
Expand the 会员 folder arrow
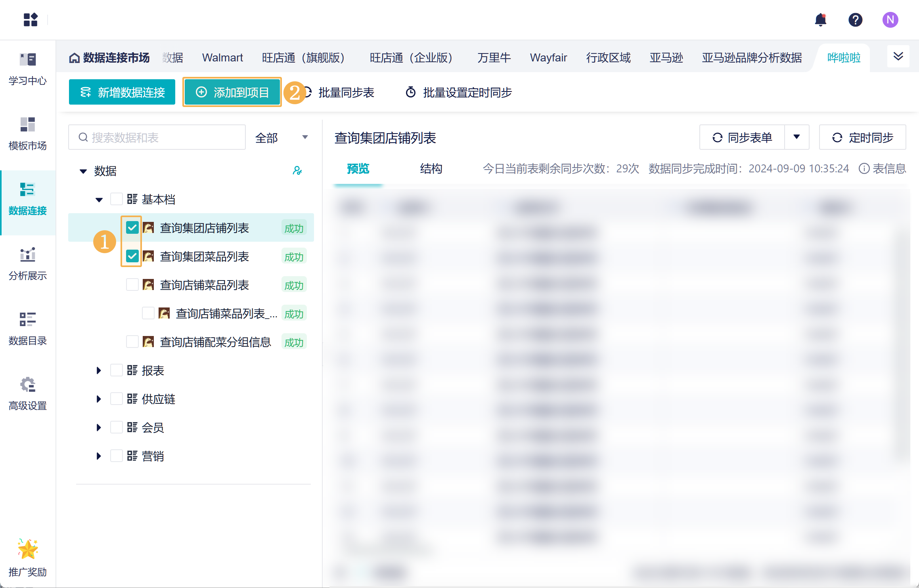point(99,428)
